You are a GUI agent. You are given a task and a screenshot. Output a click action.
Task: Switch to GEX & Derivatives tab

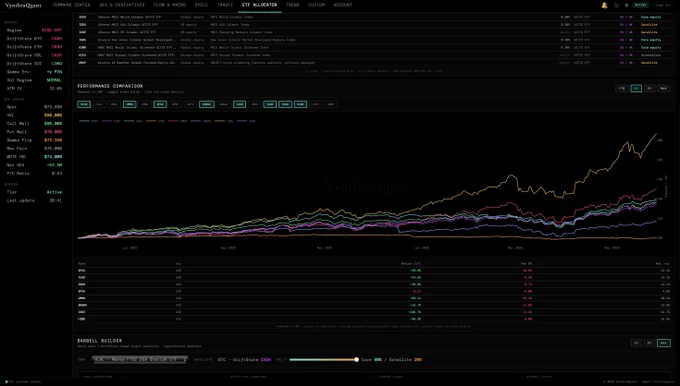122,5
